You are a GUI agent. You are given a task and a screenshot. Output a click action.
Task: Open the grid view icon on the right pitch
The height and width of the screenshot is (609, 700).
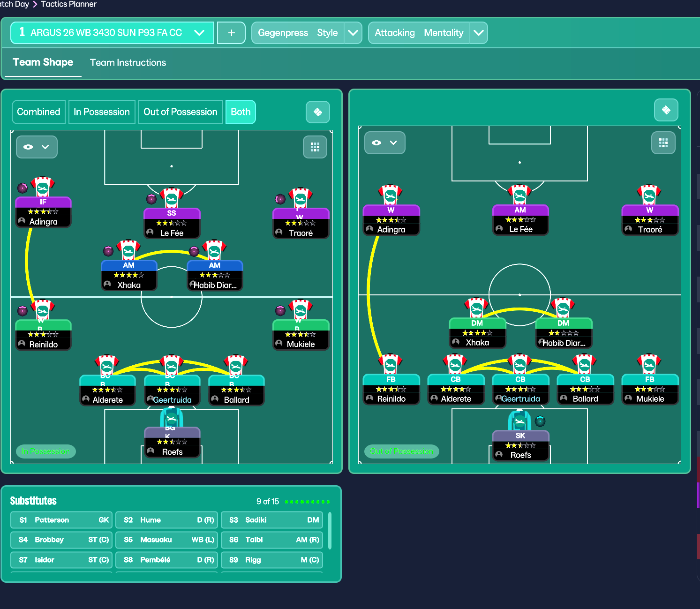663,143
